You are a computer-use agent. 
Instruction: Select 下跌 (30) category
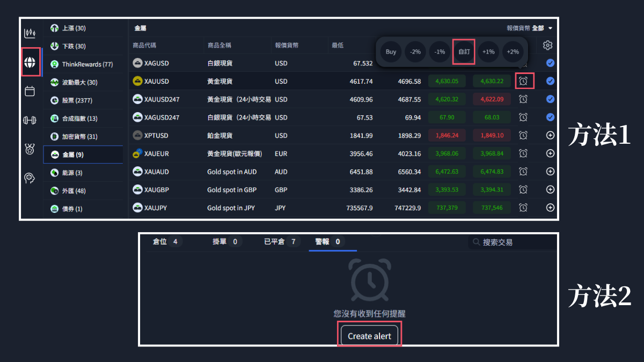pyautogui.click(x=83, y=46)
